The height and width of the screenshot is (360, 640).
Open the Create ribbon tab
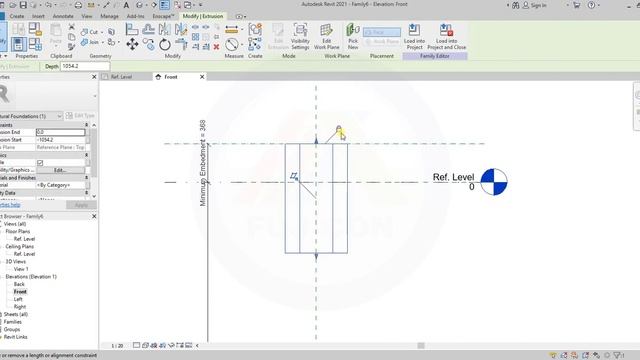[17, 16]
